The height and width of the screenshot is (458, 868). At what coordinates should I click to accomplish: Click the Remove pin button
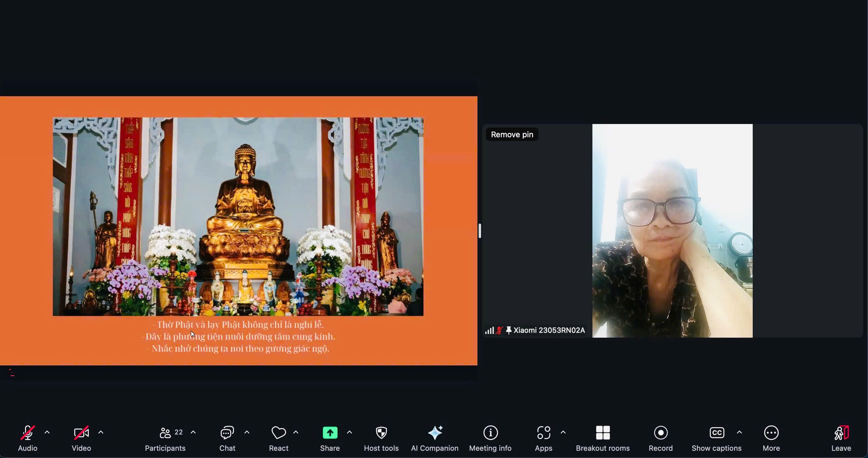(x=512, y=134)
